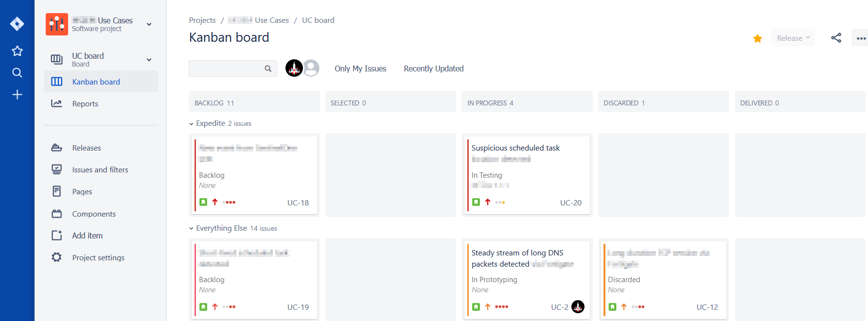Image resolution: width=868 pixels, height=321 pixels.
Task: Click the Create plus icon in the sidebar
Action: (17, 95)
